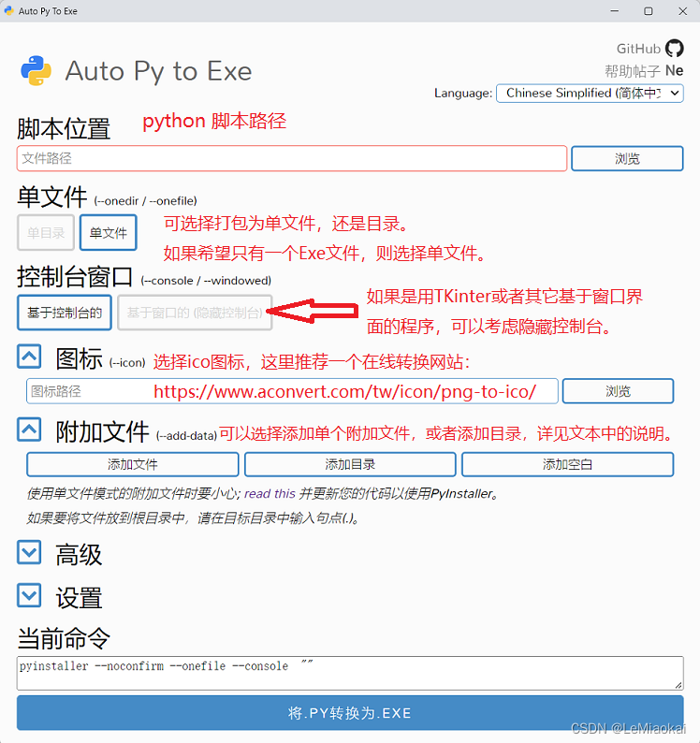700x743 pixels.
Task: Select the 单文件 one-file option
Action: pos(109,233)
